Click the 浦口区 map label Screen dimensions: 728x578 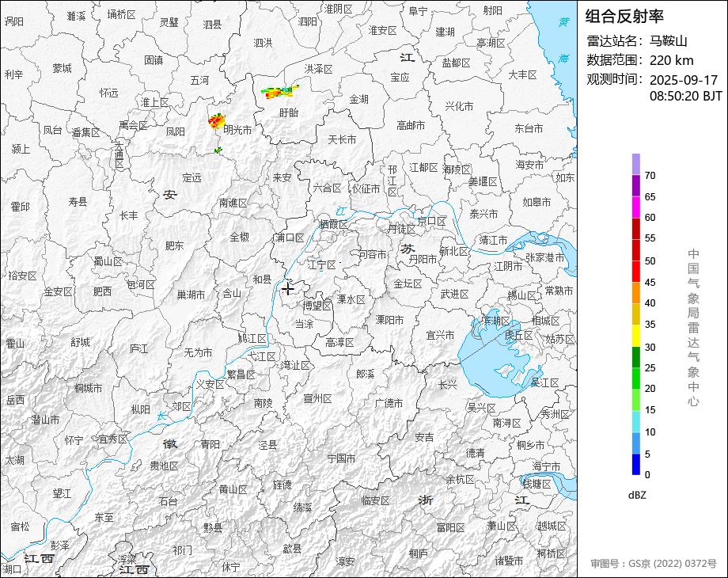[x=290, y=238]
